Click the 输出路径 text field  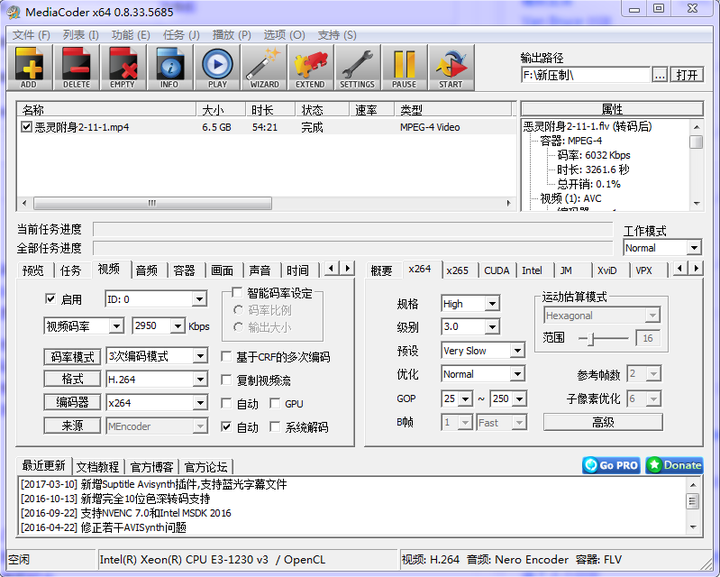point(585,75)
